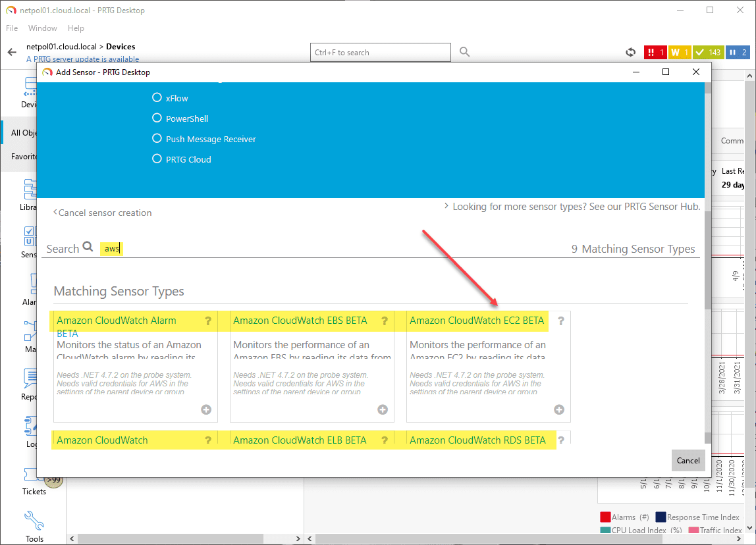Screen dimensions: 756x545
Task: Open Amazon CloudWatch EBS BETA sensor
Action: (300, 321)
